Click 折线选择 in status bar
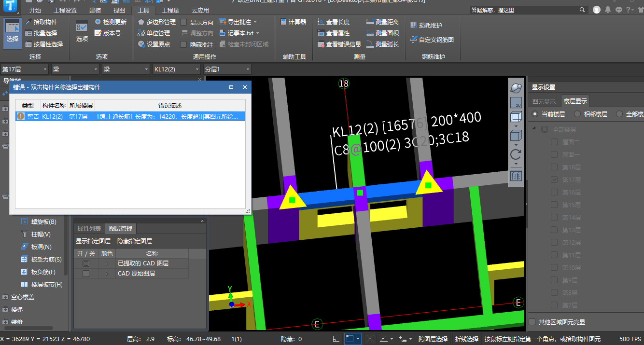 467,339
